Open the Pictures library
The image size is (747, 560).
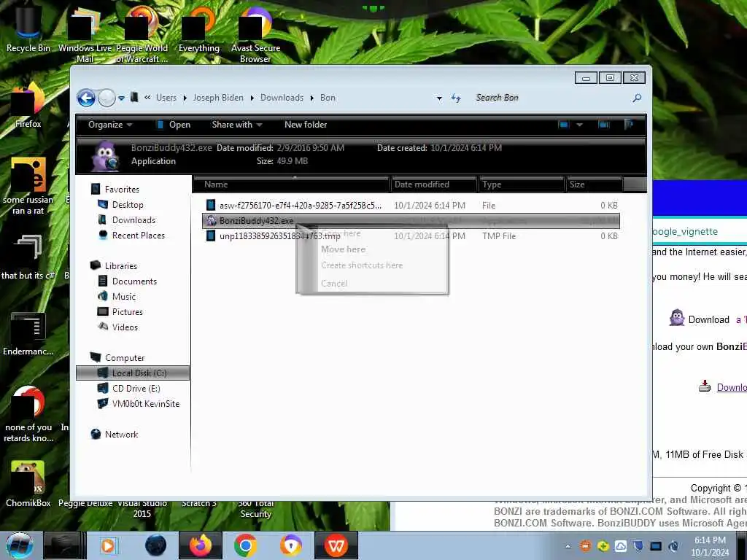pos(127,312)
